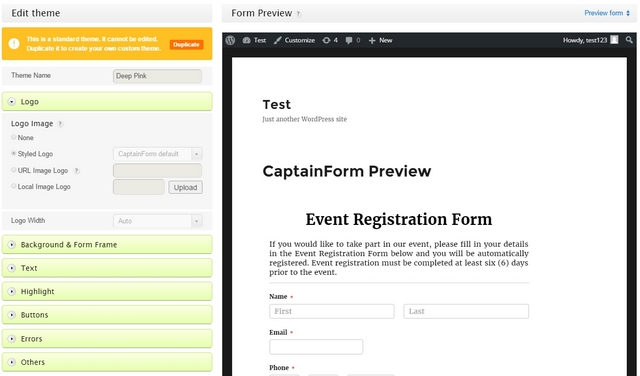Click the help icon beside Logo Image

60,124
